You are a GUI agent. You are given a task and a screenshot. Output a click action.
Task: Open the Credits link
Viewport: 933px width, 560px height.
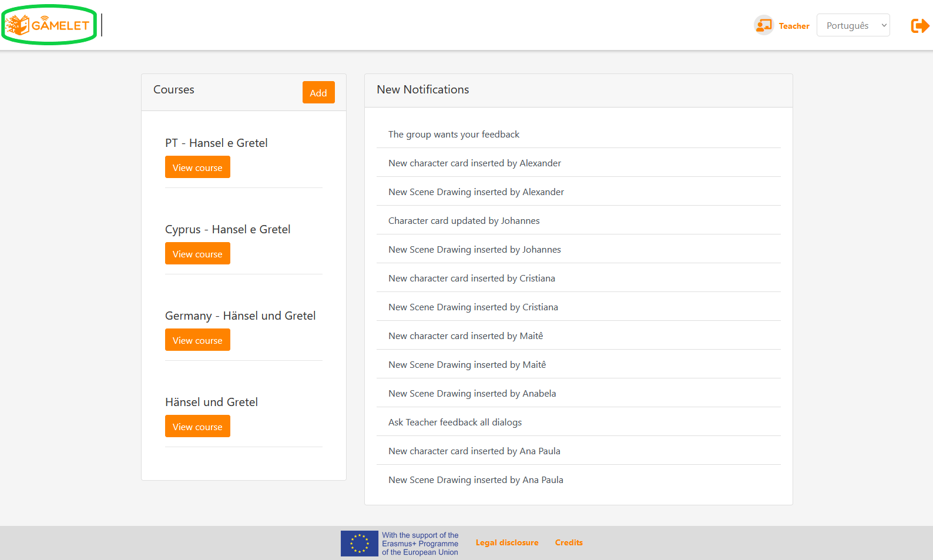[569, 542]
